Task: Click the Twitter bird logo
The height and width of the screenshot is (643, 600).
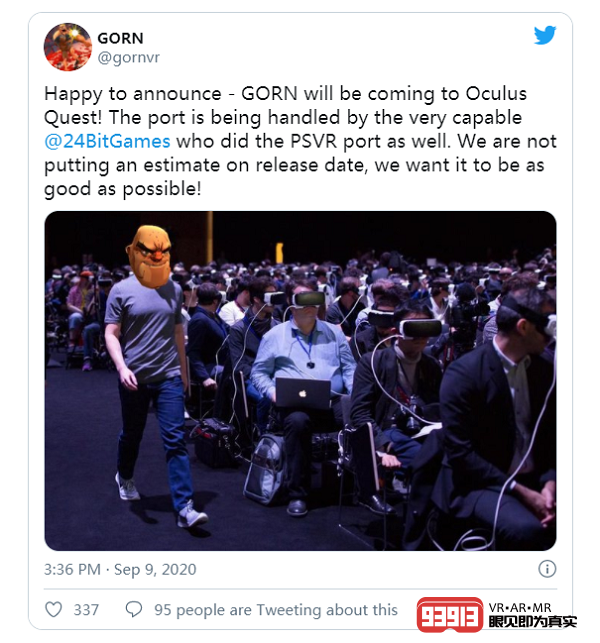Action: pyautogui.click(x=545, y=35)
